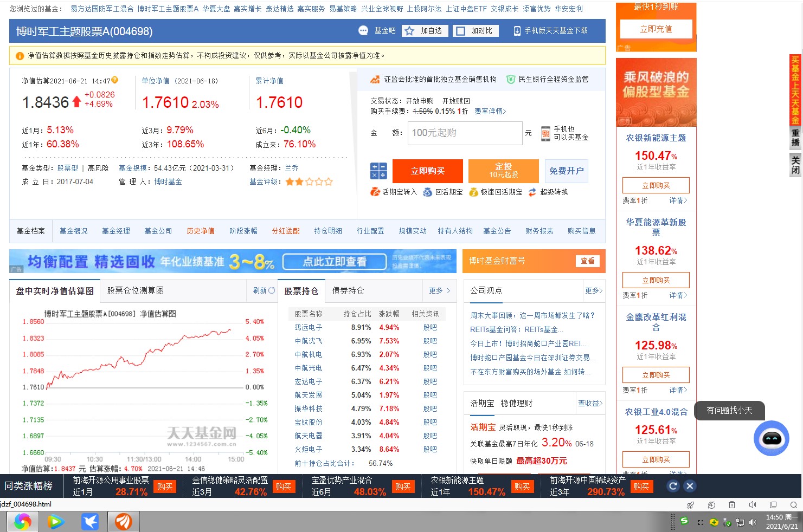Open the orange swirl taskbar app
The height and width of the screenshot is (532, 803).
tap(123, 522)
